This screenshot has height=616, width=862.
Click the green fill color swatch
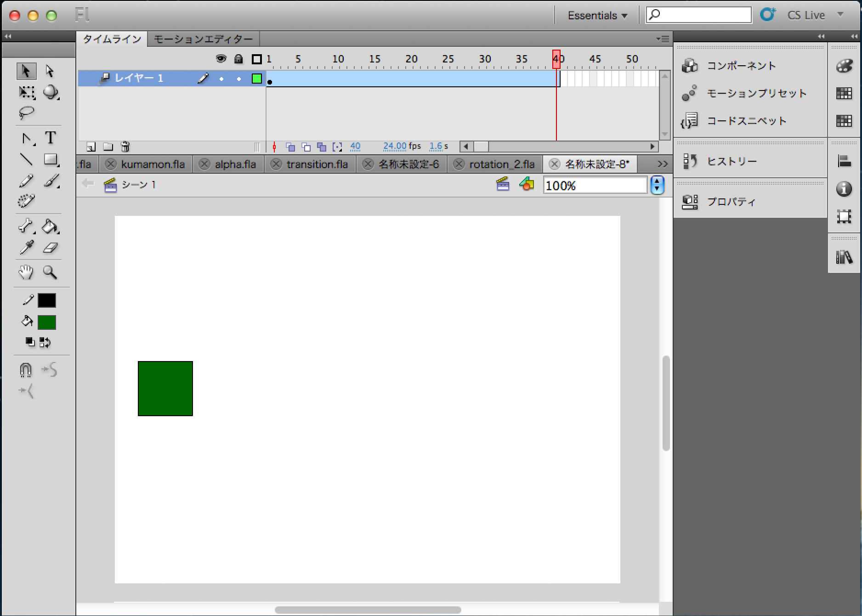(x=46, y=322)
